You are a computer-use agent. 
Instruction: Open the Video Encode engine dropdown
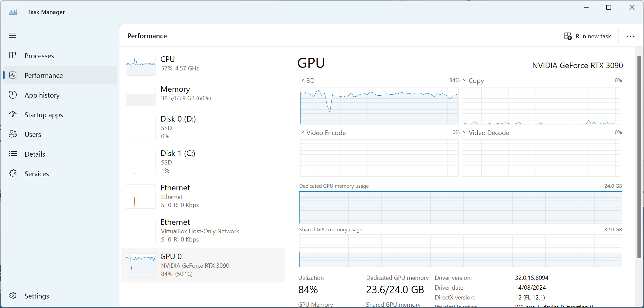(x=302, y=132)
